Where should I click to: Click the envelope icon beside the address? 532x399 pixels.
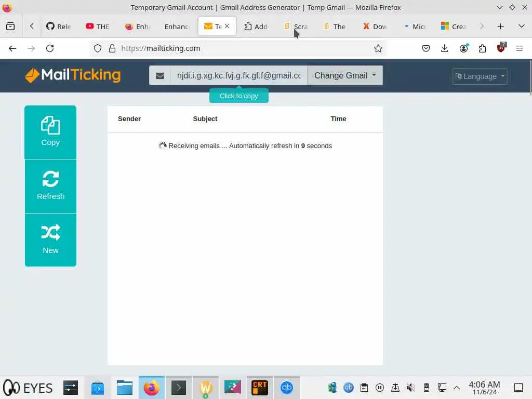(160, 75)
